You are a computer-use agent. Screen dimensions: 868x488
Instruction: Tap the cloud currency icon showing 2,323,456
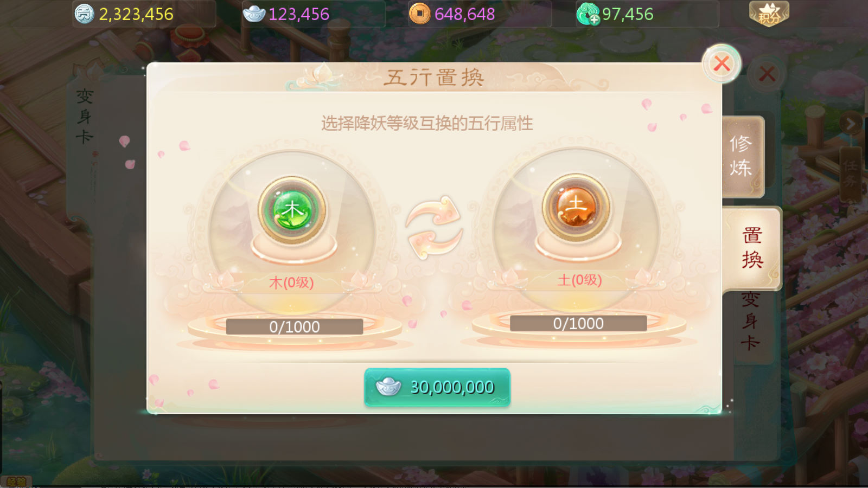coord(84,14)
